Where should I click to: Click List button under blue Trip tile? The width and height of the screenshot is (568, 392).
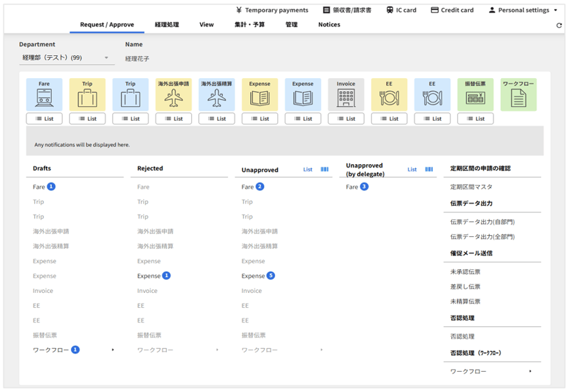tap(131, 118)
